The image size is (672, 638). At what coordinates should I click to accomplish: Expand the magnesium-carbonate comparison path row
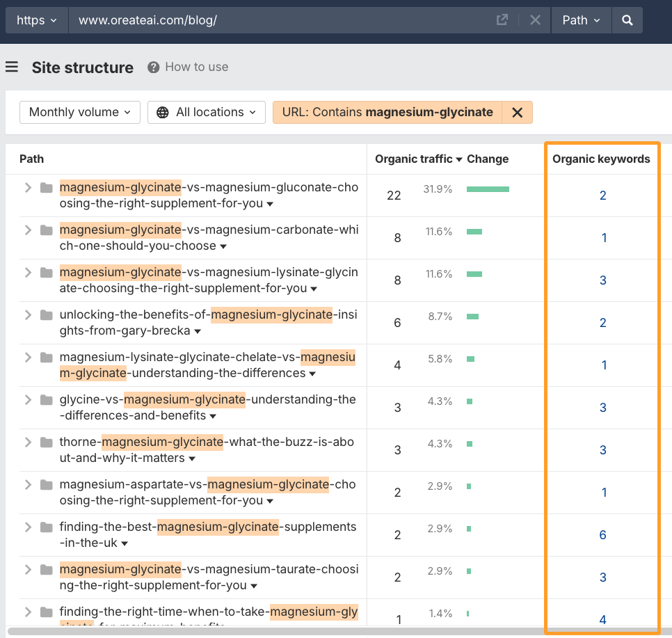(28, 230)
